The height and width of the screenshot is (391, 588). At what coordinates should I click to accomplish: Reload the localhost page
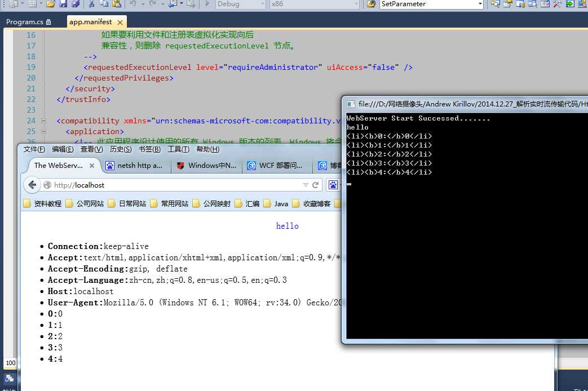point(315,185)
